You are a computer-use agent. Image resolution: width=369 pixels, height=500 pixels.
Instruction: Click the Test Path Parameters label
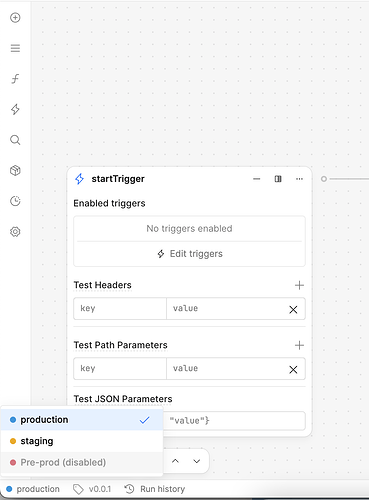[121, 345]
